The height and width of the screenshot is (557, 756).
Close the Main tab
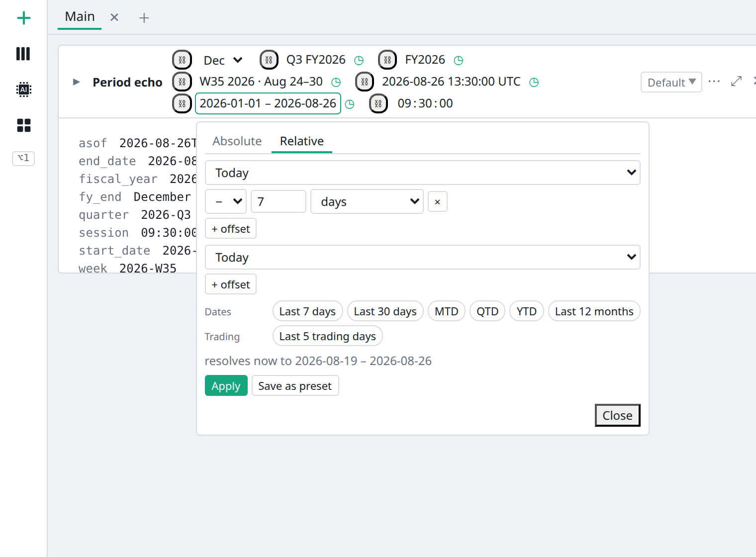tap(114, 17)
